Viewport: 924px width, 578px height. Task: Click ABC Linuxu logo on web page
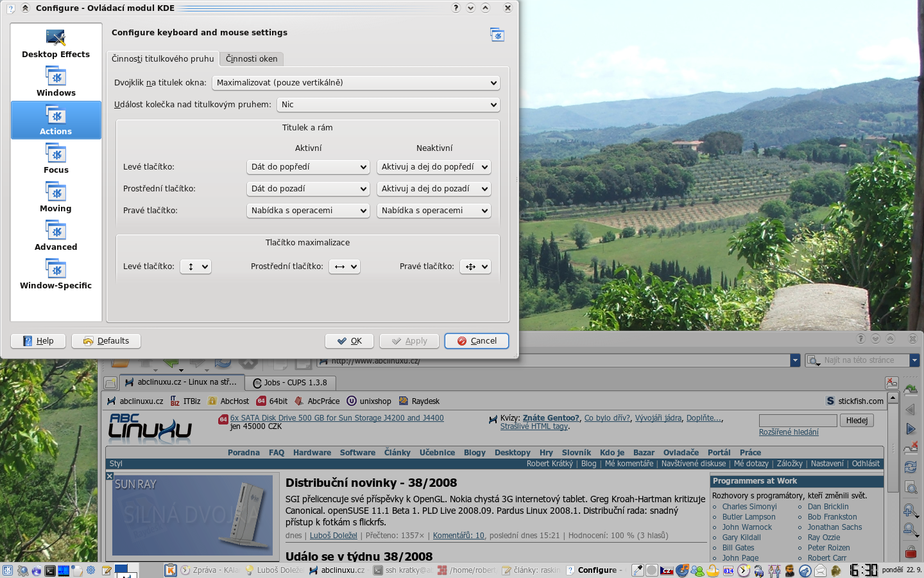(x=150, y=428)
